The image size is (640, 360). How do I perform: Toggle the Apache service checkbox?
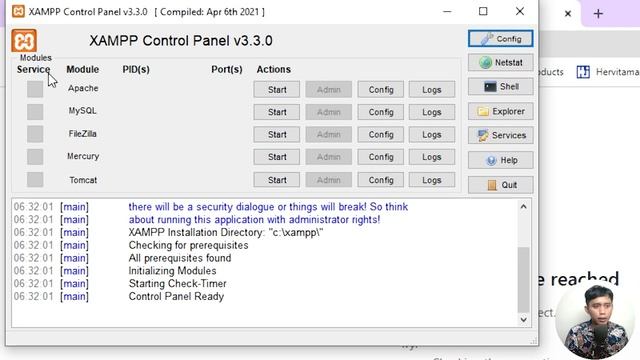(x=35, y=89)
